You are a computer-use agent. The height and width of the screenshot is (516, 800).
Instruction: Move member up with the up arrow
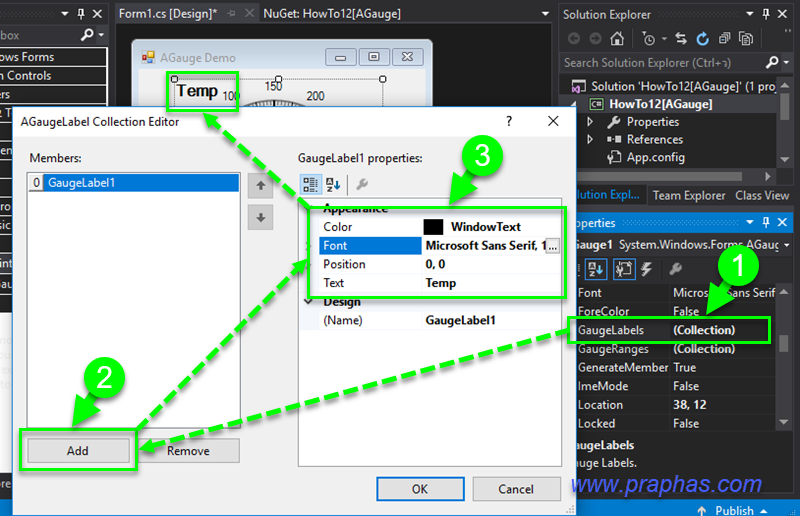[261, 186]
